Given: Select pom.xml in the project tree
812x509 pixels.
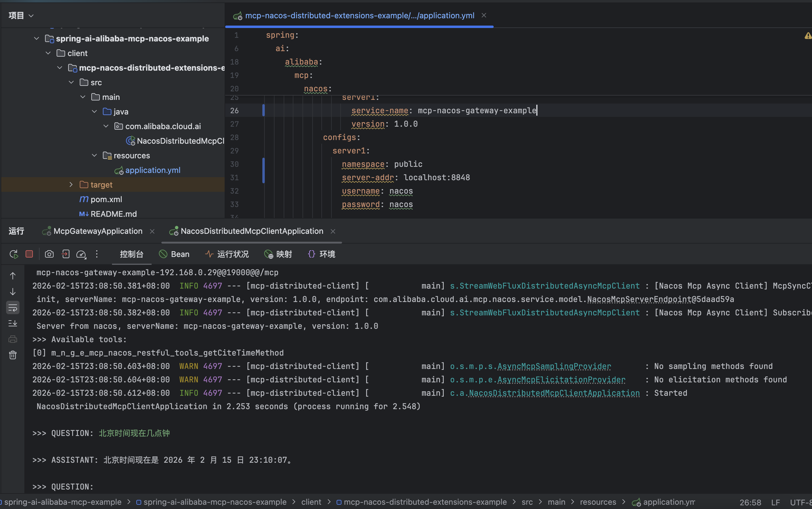Looking at the screenshot, I should pos(106,199).
